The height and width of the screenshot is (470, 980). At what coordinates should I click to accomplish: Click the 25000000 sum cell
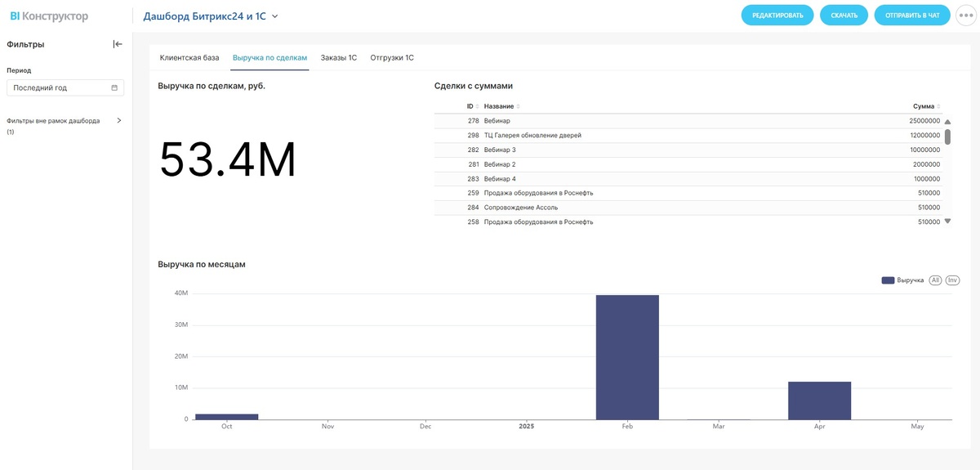[924, 121]
